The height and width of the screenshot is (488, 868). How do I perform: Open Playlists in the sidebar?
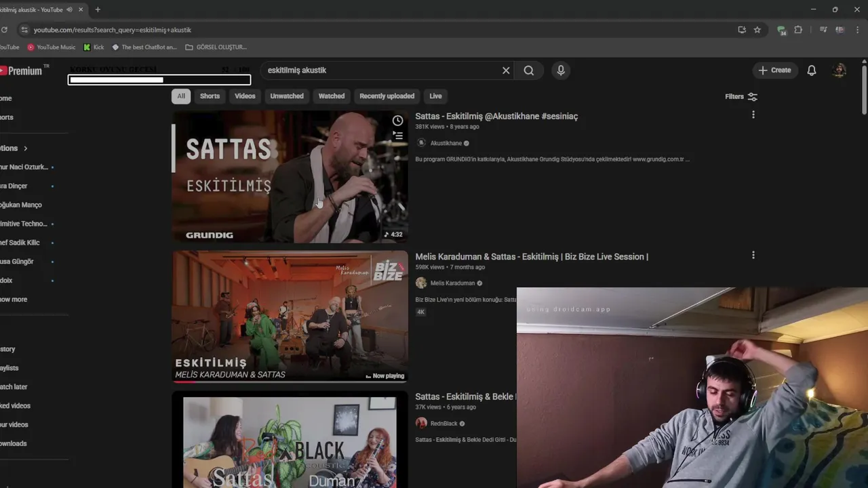click(x=9, y=368)
